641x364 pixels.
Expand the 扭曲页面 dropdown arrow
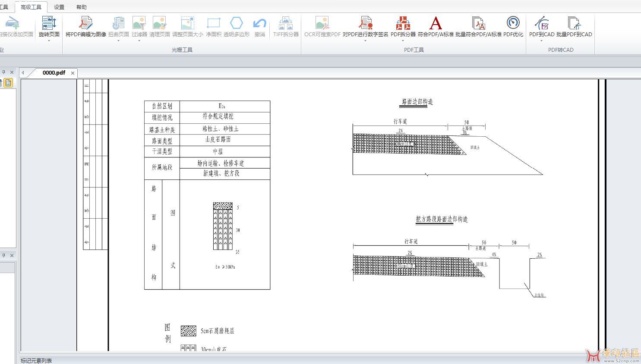pos(119,41)
